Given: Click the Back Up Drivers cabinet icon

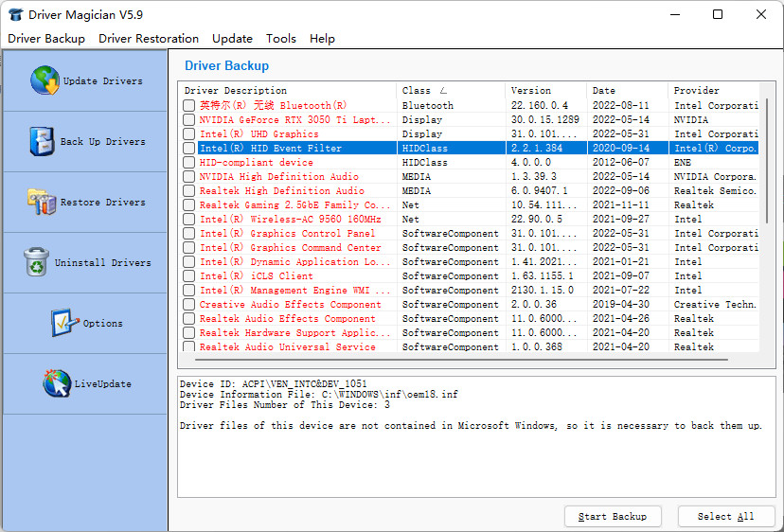Looking at the screenshot, I should tap(42, 141).
